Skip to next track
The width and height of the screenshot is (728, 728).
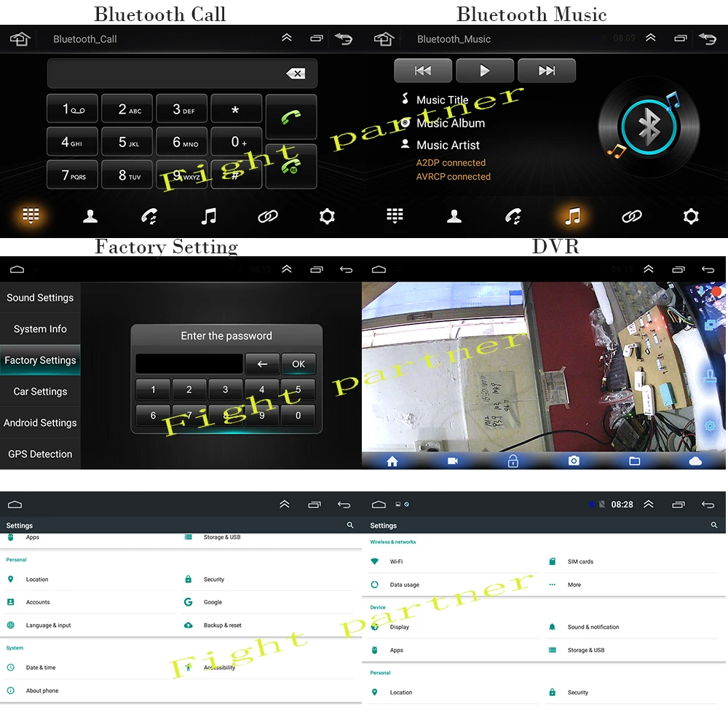point(547,71)
